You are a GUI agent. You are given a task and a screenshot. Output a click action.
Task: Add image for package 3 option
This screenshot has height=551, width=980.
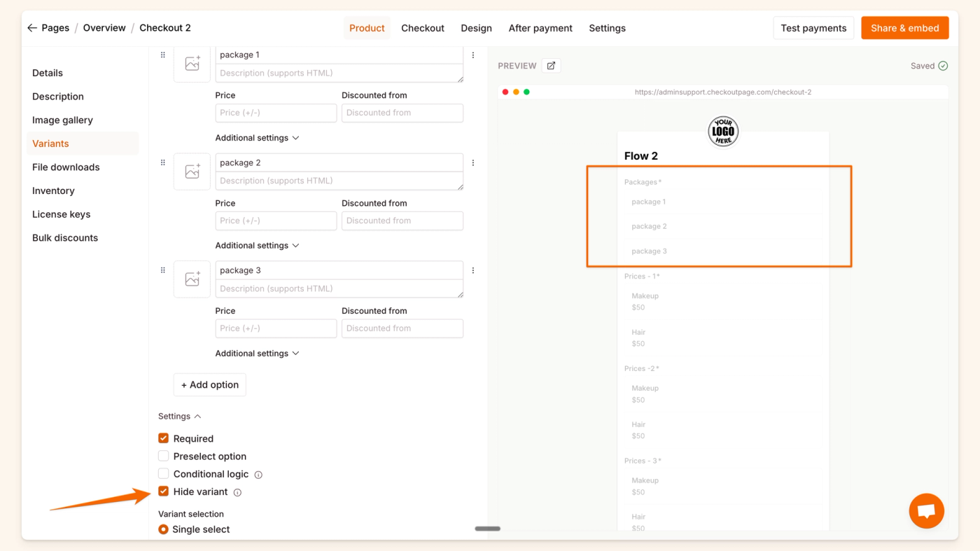[192, 279]
